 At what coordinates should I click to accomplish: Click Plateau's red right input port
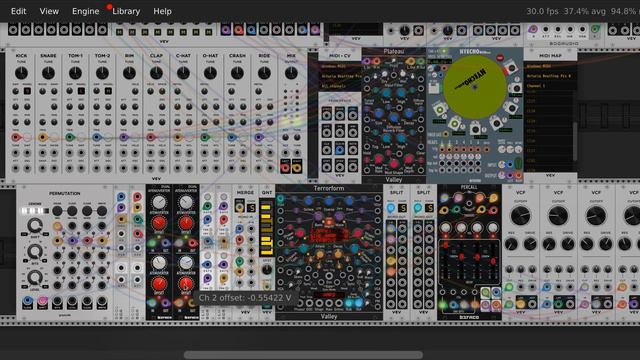click(x=376, y=62)
